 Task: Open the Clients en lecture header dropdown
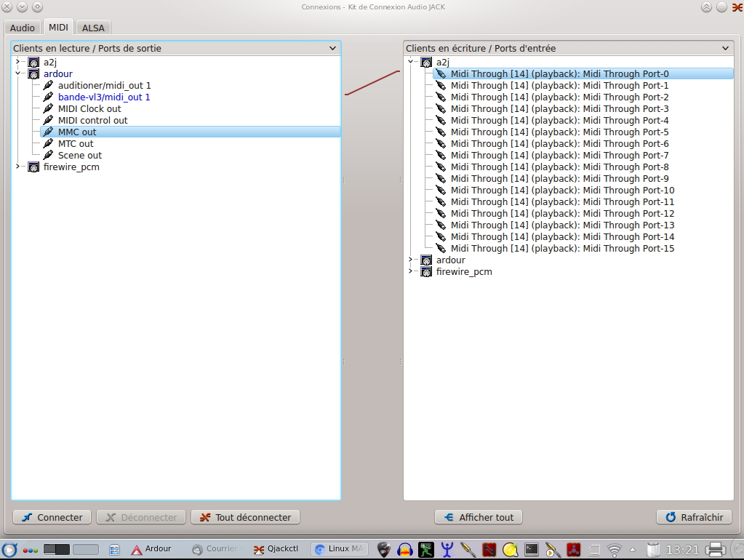(x=332, y=49)
